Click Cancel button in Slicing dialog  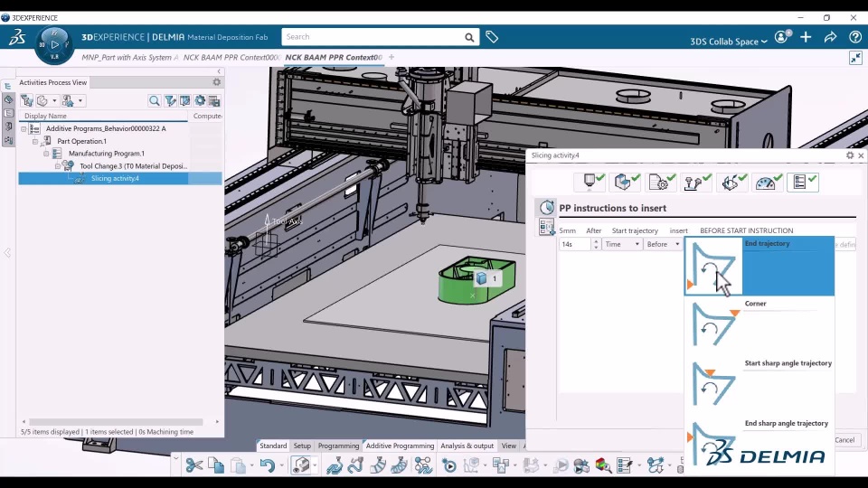click(x=844, y=440)
